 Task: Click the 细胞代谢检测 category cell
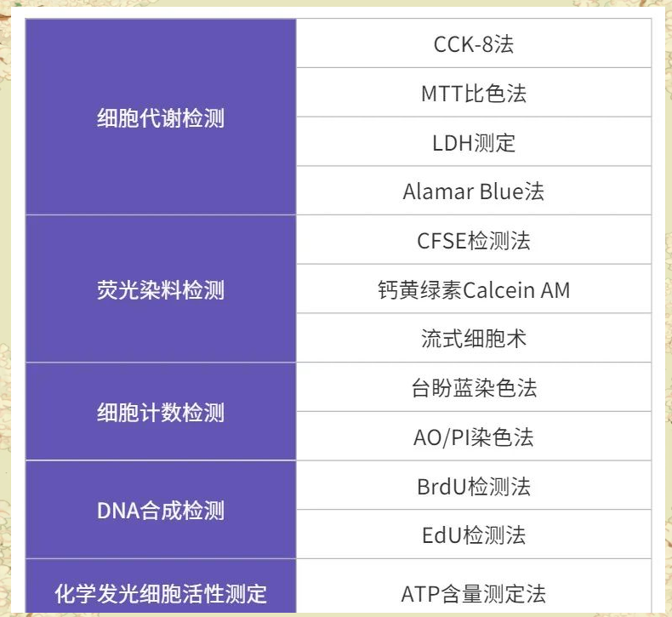[x=161, y=117]
